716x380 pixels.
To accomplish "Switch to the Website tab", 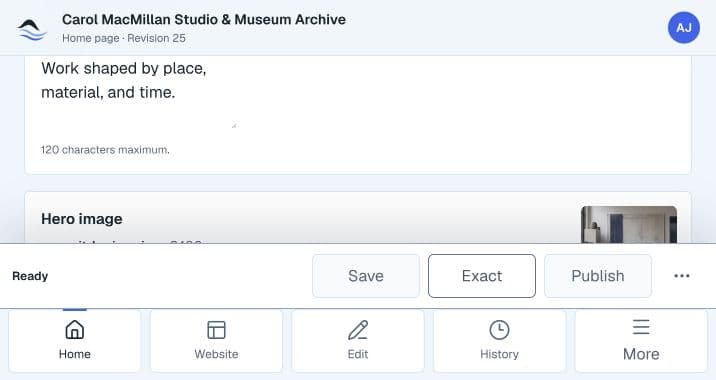I will [216, 340].
